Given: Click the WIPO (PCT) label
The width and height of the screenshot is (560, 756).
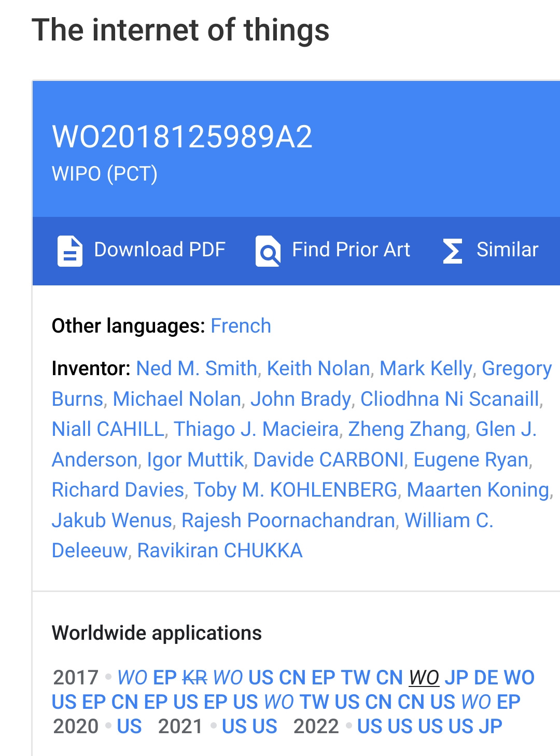Looking at the screenshot, I should [105, 174].
